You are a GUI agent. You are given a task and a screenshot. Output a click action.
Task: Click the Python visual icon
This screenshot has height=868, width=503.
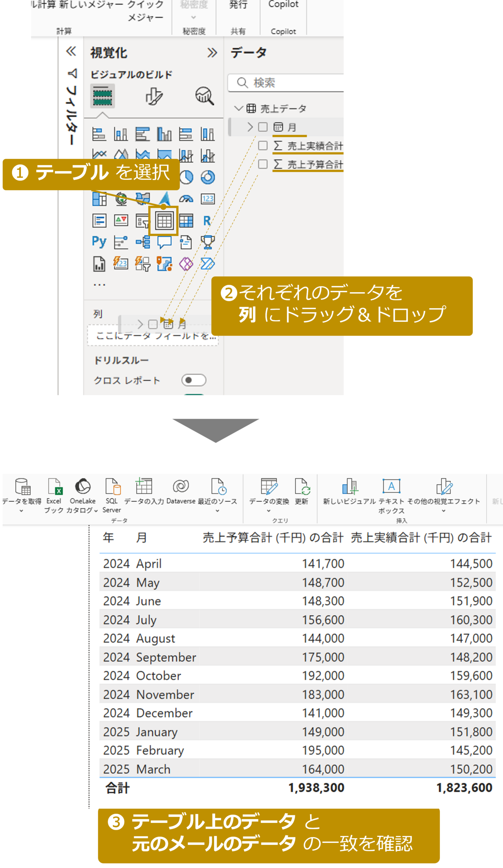coord(99,242)
